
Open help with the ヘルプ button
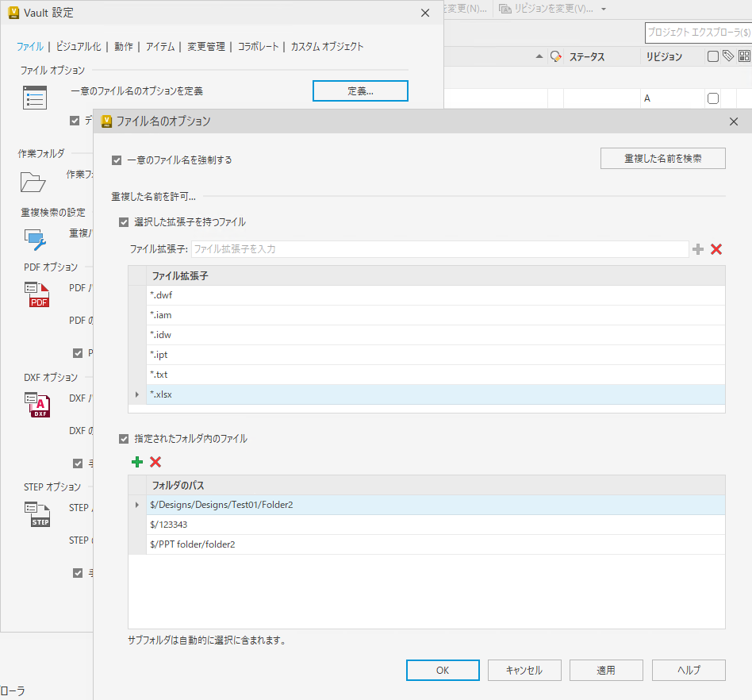[x=689, y=671]
